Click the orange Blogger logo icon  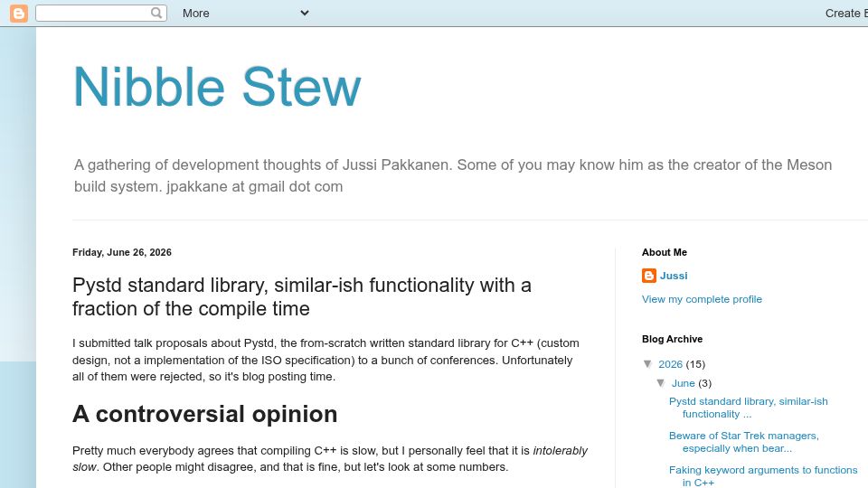coord(19,14)
